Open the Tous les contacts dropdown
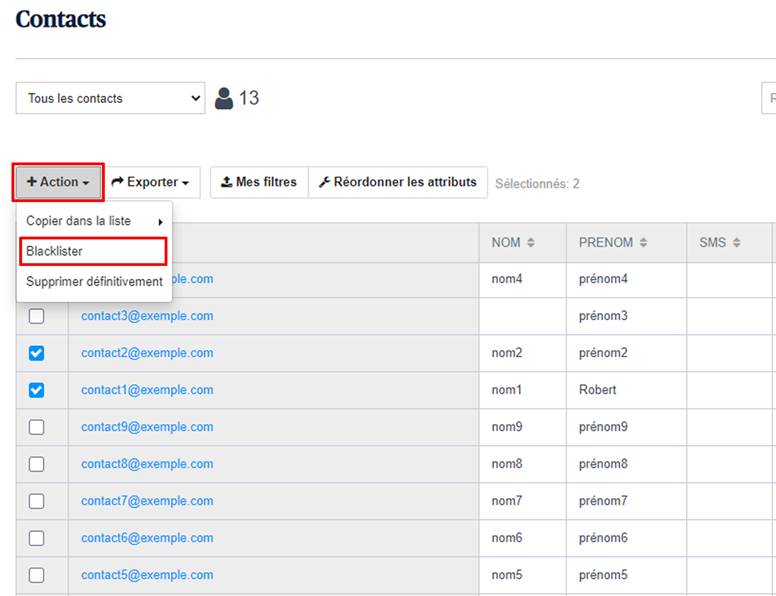Viewport: 776px width, 596px height. coord(110,98)
